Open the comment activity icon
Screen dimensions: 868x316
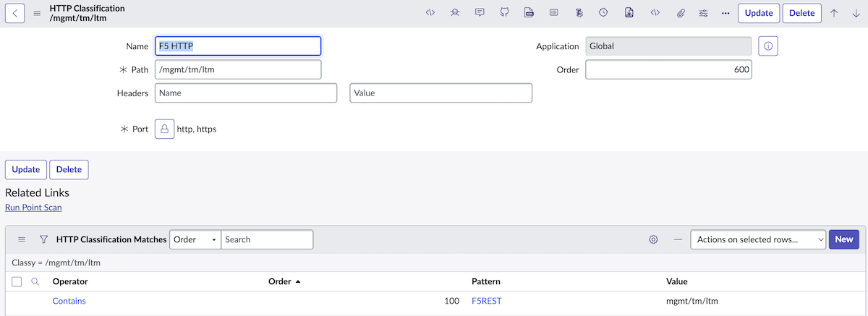pyautogui.click(x=479, y=13)
